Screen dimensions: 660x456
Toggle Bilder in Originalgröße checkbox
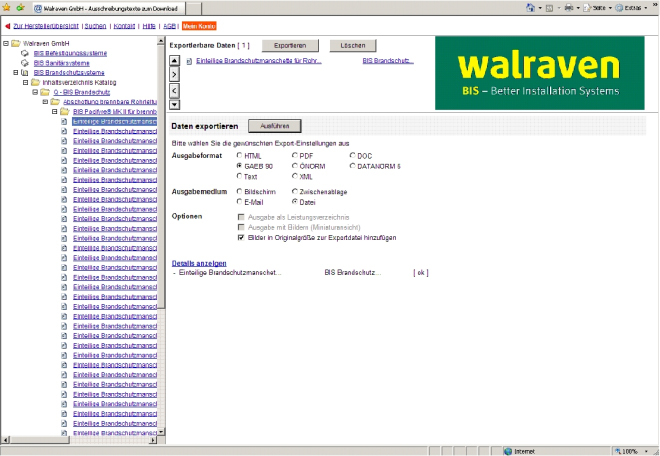pos(241,237)
